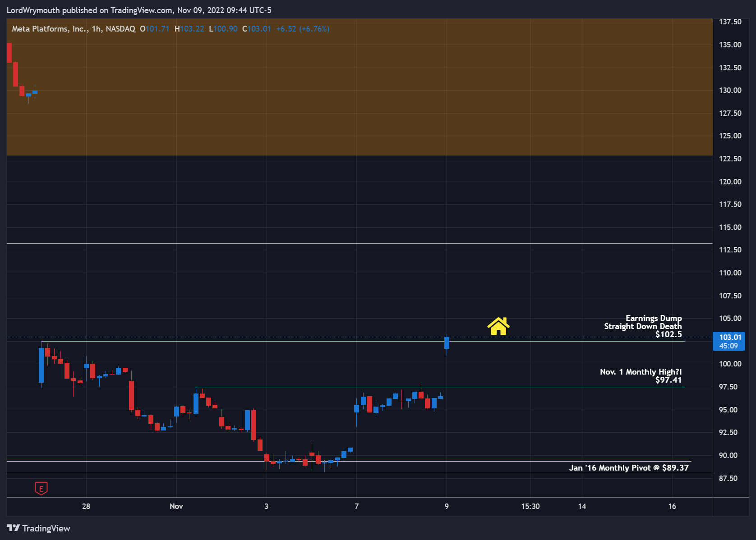Click the 112.50 price axis label
The image size is (756, 540).
pos(730,250)
